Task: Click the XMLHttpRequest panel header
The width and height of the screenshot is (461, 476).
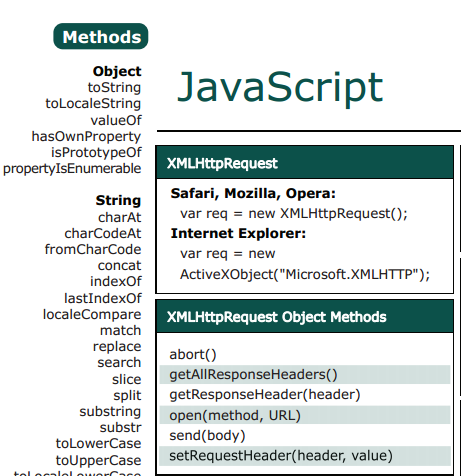Action: click(305, 163)
